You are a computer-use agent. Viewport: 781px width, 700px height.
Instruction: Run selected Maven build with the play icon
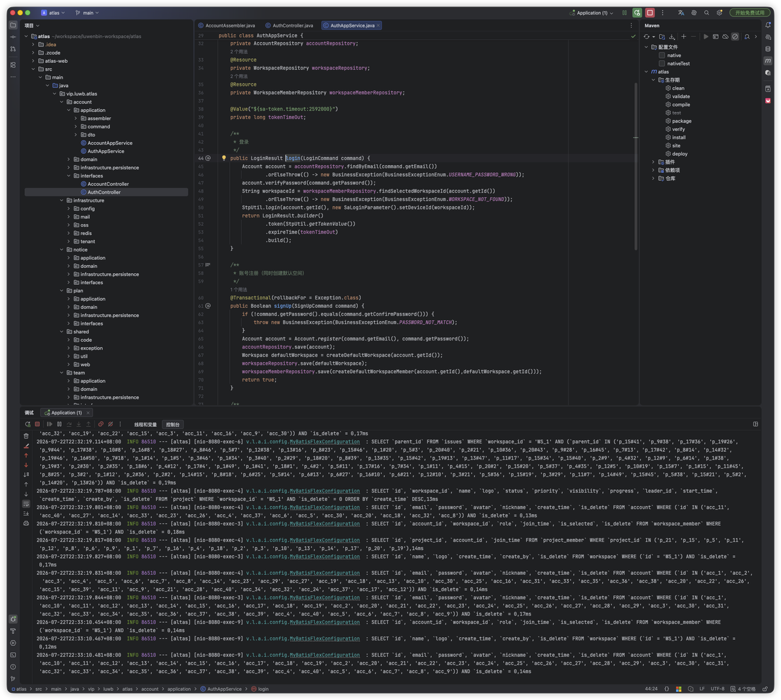(x=706, y=37)
